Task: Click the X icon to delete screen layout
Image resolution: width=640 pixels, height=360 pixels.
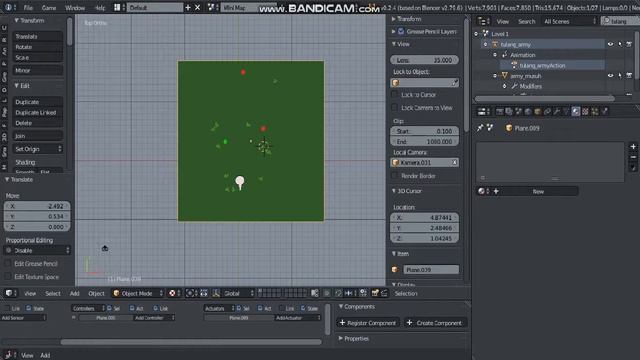Action: pyautogui.click(x=198, y=7)
